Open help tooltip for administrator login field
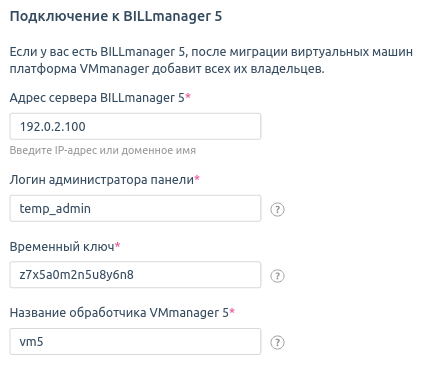The height and width of the screenshot is (365, 428). pyautogui.click(x=277, y=209)
